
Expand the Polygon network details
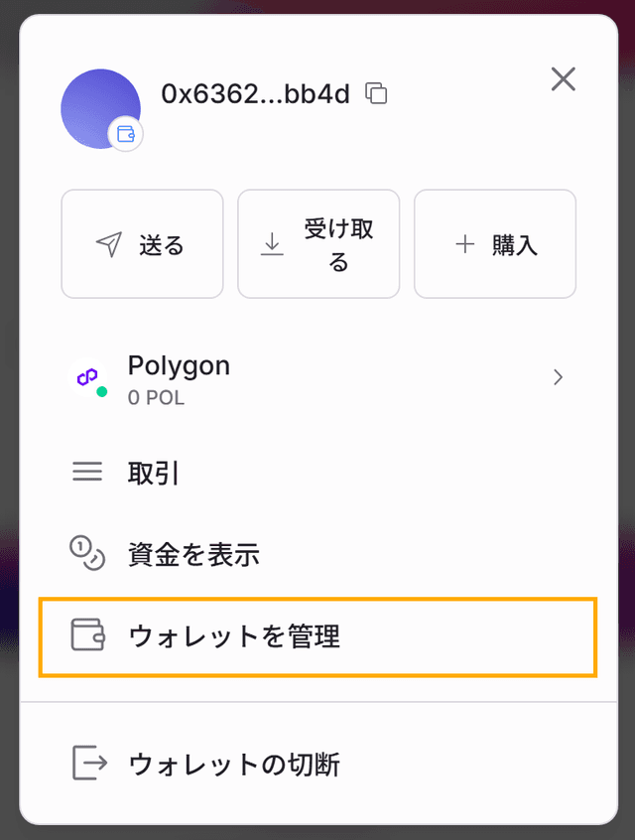pyautogui.click(x=317, y=377)
